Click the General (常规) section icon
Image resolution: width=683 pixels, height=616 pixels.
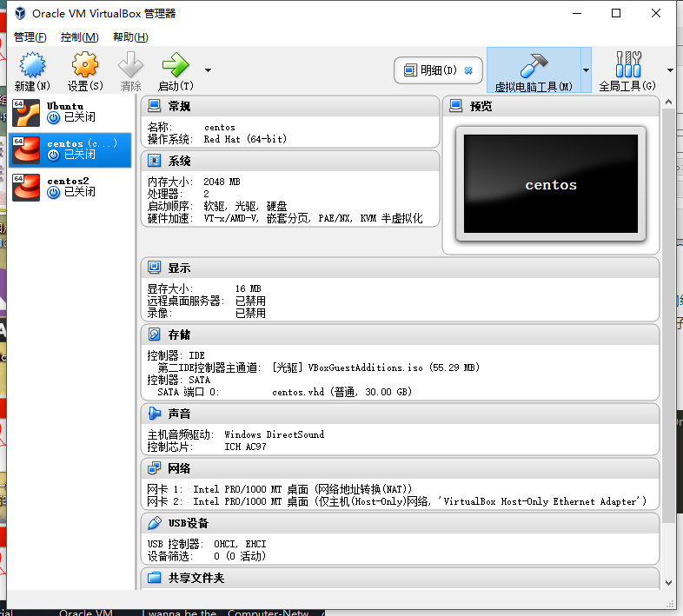point(154,106)
